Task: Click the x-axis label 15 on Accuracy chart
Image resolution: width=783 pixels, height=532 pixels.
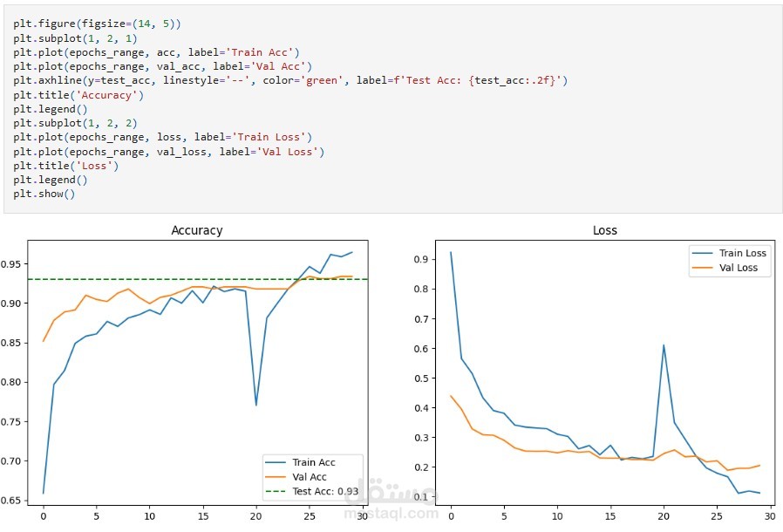Action: pyautogui.click(x=203, y=516)
